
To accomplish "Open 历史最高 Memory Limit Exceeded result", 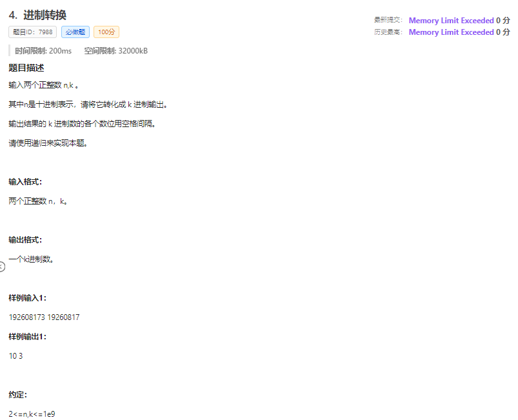I will coord(451,32).
